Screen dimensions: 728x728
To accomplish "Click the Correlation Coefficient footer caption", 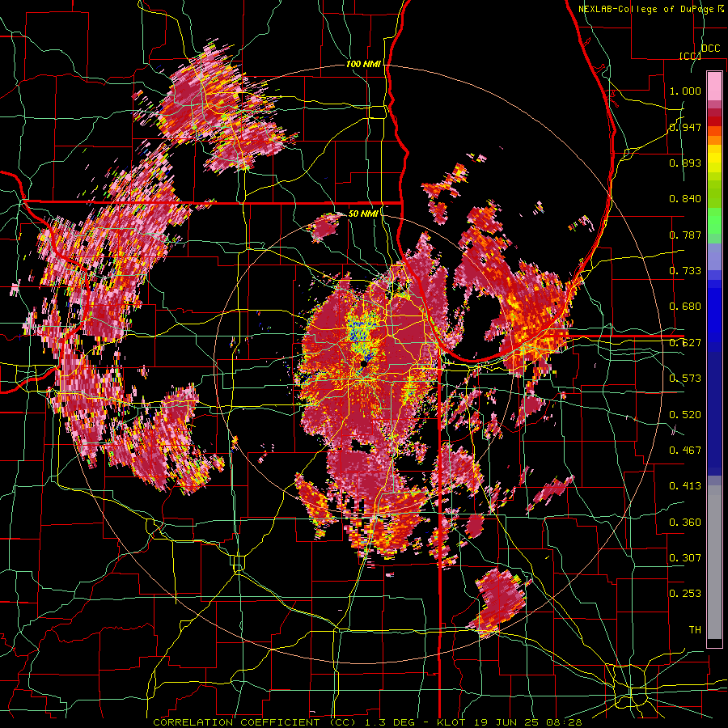I will click(x=367, y=722).
